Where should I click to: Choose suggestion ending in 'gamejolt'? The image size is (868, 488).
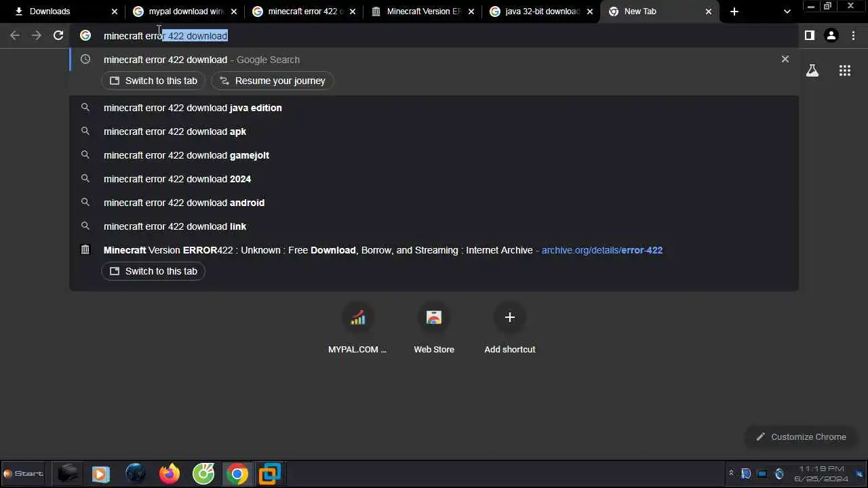click(434, 155)
